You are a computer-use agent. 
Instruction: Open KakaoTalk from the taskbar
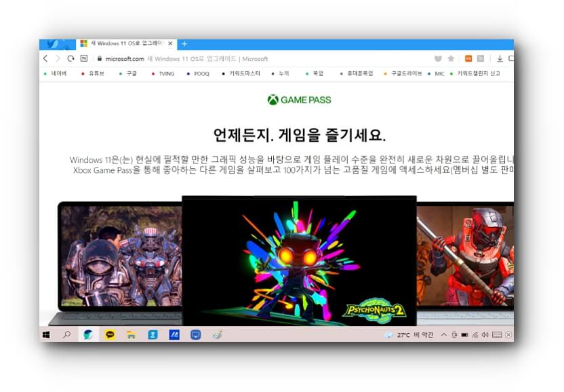tap(110, 335)
